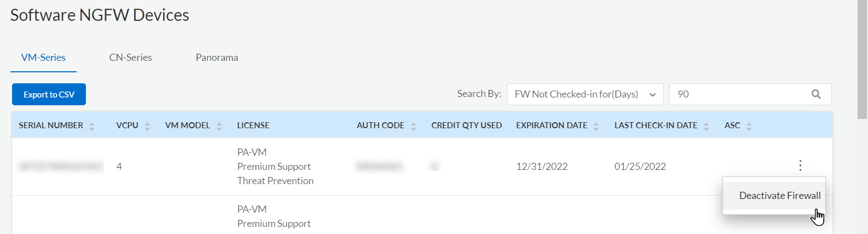Screen dimensions: 868x234
Task: Click the vertical page scrollbar
Action: (x=862, y=60)
